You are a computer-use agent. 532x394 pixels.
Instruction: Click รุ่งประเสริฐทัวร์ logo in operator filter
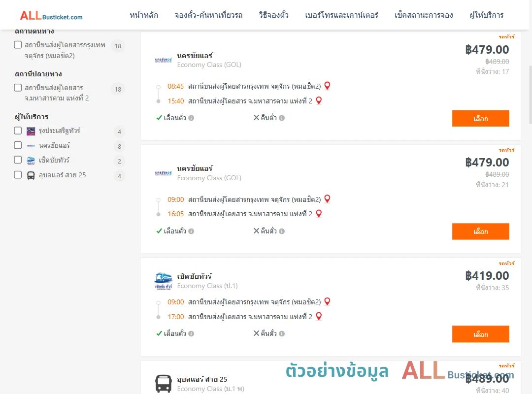[x=31, y=131]
